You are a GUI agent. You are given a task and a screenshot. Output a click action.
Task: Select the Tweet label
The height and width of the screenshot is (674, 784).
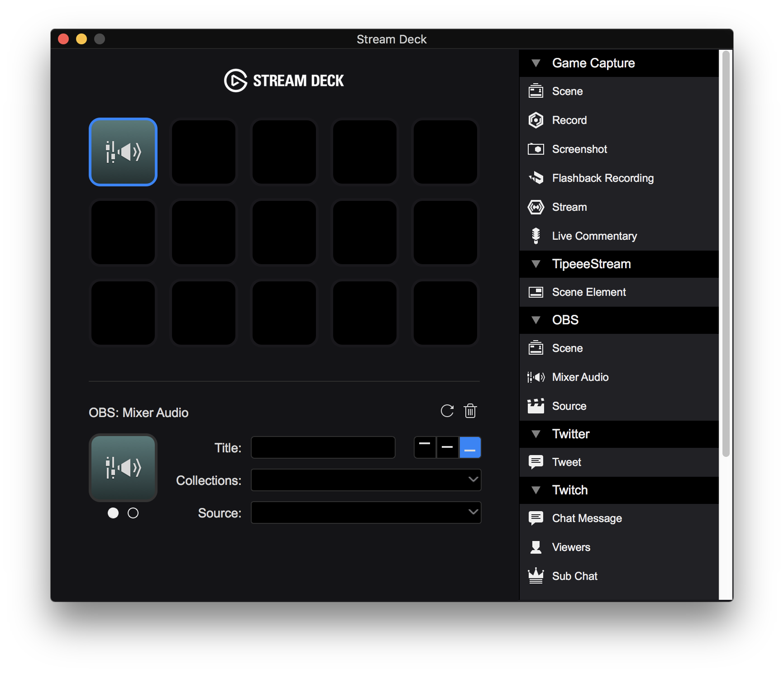click(x=567, y=462)
